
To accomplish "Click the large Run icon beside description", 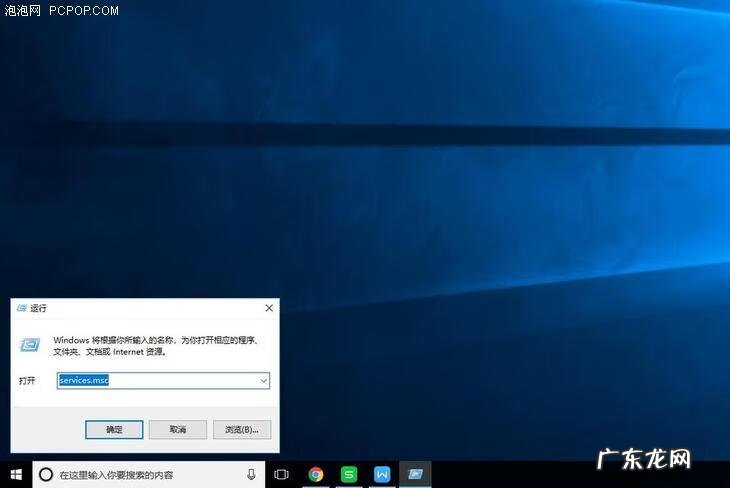I will coord(30,345).
